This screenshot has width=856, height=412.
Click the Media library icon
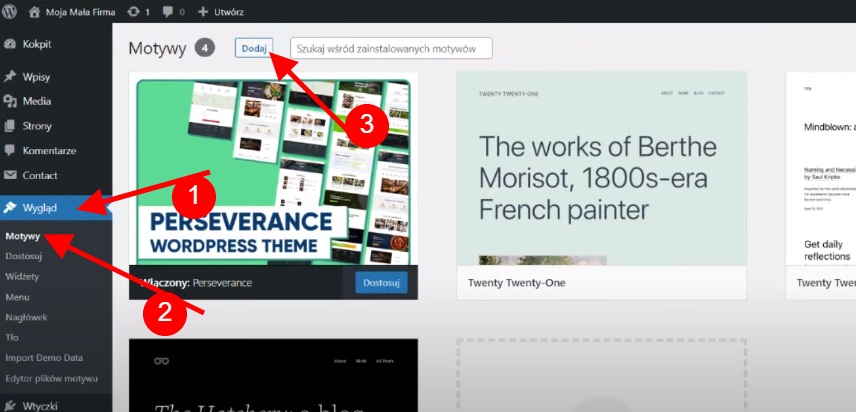(x=10, y=101)
